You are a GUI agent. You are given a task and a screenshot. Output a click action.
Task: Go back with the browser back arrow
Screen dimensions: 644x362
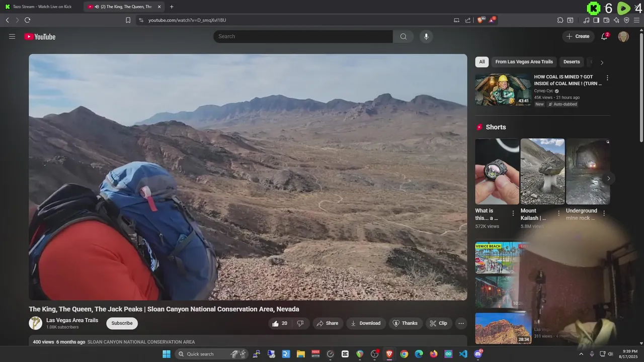[x=7, y=20]
